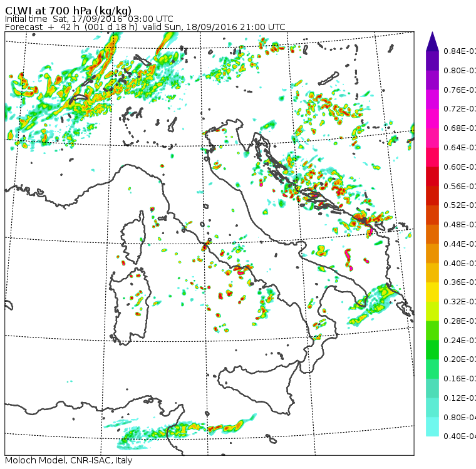Click the 0.68E-03 legend label
Screen dimensions: 476x469
(x=460, y=128)
